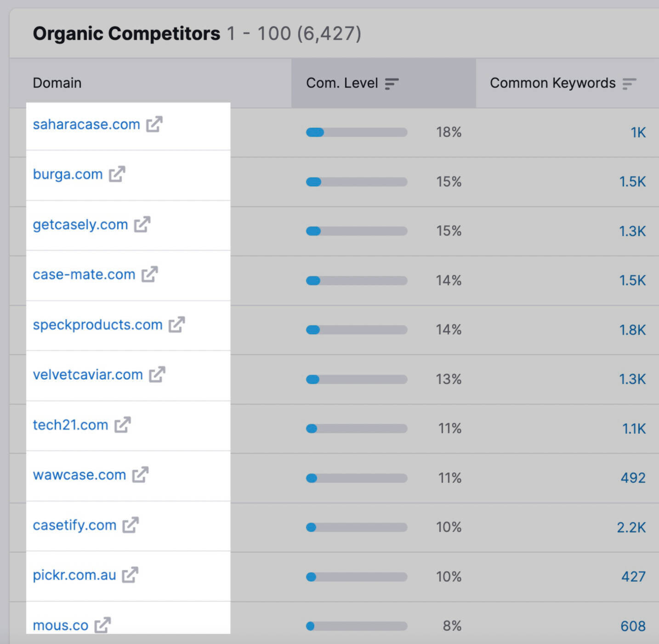This screenshot has width=659, height=644.
Task: Open the getcasely.com domain link
Action: 80,224
